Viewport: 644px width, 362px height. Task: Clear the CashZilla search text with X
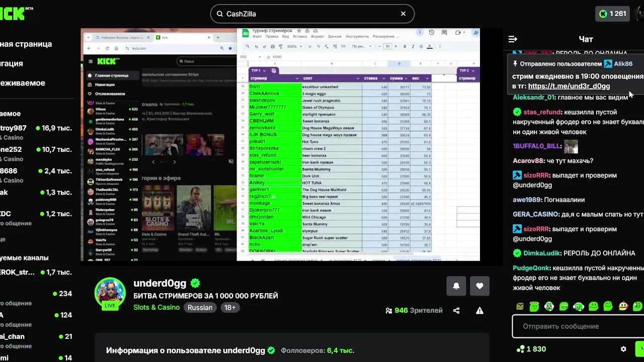click(403, 14)
